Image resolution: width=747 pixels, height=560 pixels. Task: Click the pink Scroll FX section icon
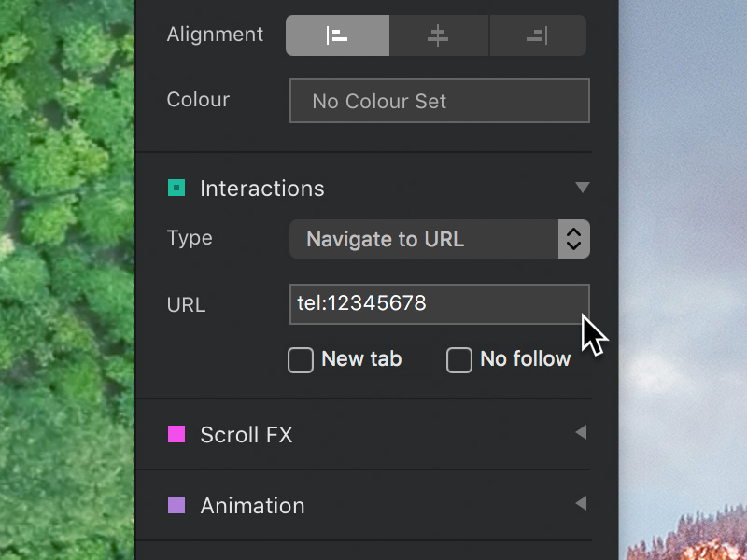(176, 434)
